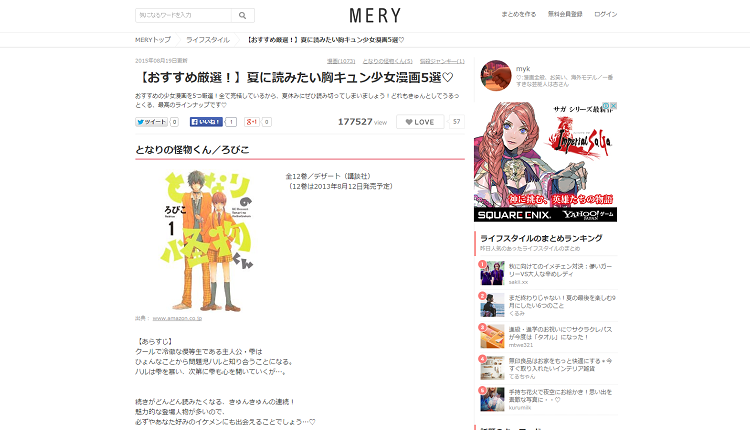Open ranking number 1 article thumbnail

click(492, 273)
